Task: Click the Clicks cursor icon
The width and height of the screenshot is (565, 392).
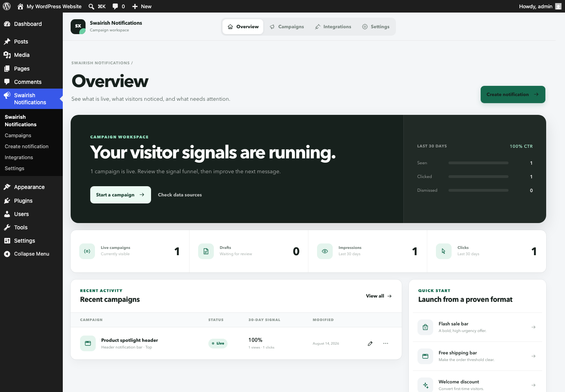Action: pos(444,251)
